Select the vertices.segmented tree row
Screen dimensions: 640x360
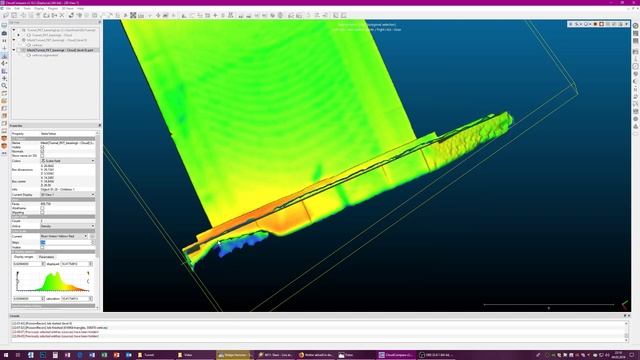pos(45,55)
